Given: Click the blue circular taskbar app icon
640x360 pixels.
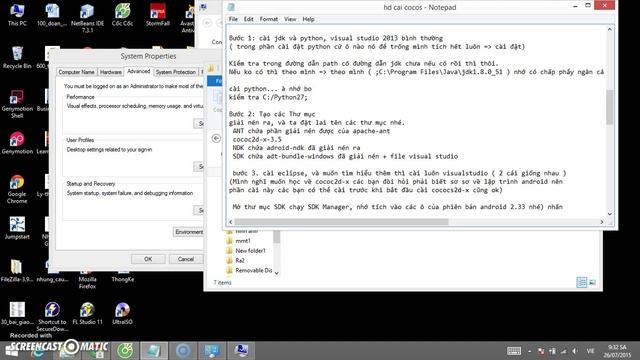Looking at the screenshot, I should pyautogui.click(x=183, y=351).
